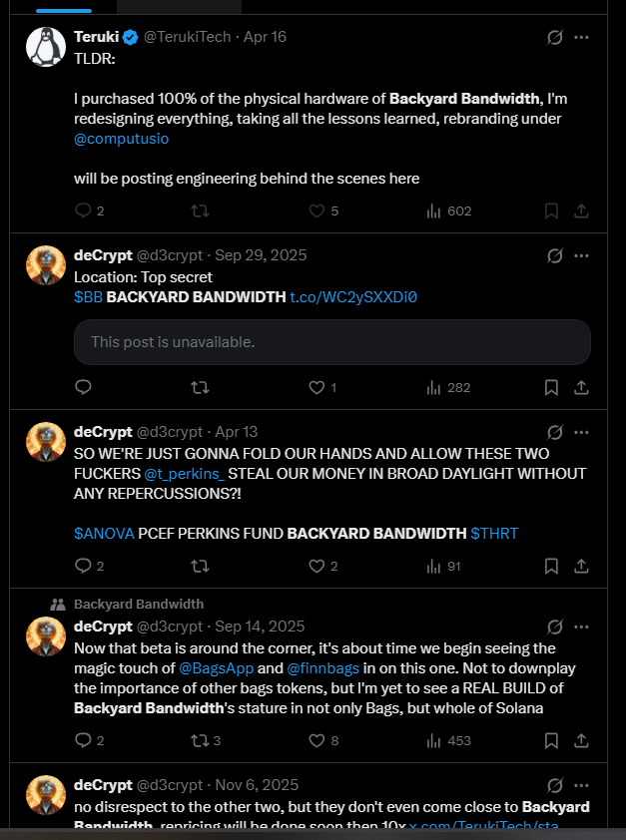Bookmark deCrypt's Apr 13 post
The width and height of the screenshot is (626, 840).
551,567
